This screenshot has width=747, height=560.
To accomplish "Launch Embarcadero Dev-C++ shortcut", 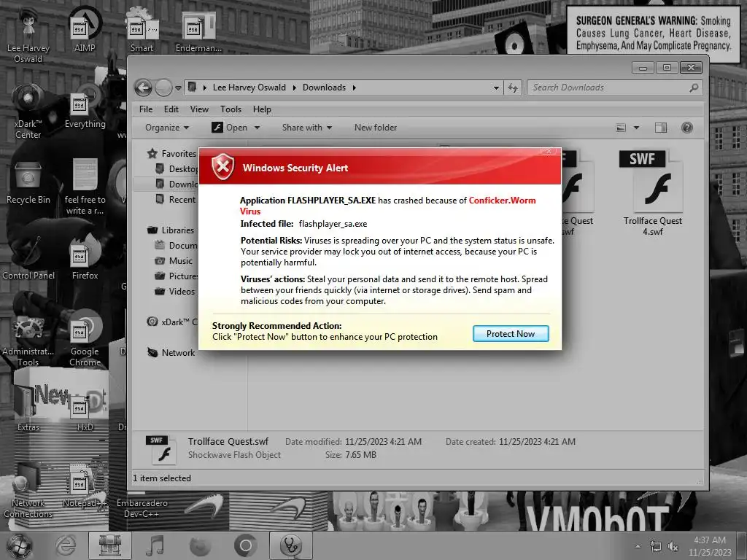I will 142,508.
